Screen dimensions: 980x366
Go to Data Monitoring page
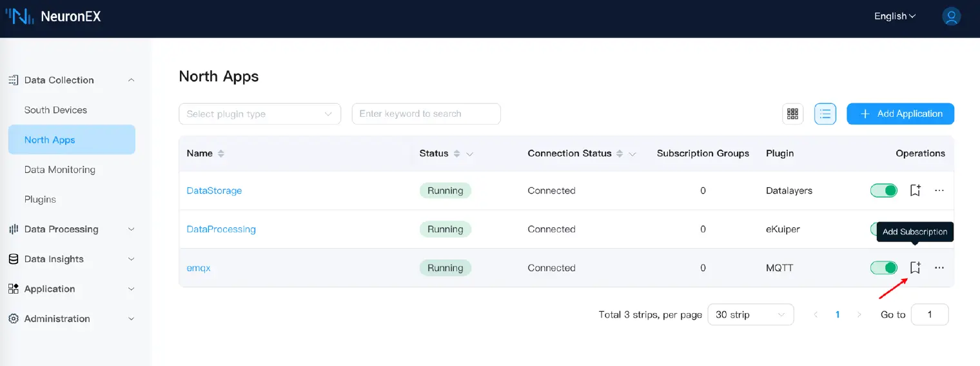point(59,170)
